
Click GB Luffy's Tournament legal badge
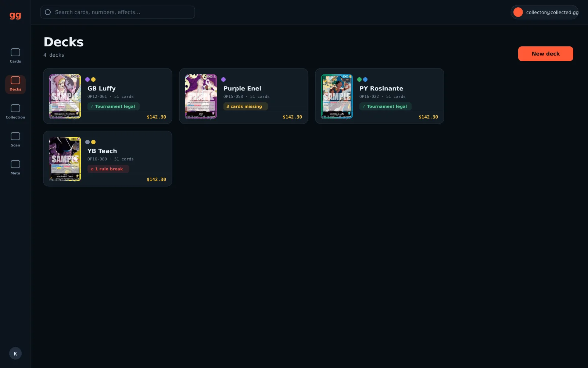(x=113, y=106)
